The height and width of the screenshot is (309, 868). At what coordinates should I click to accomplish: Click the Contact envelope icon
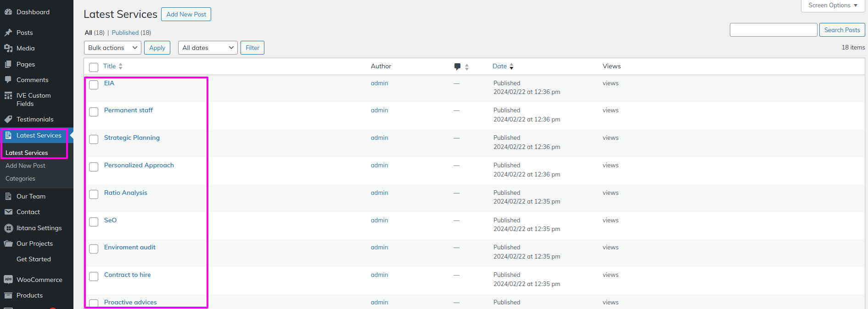click(x=8, y=212)
